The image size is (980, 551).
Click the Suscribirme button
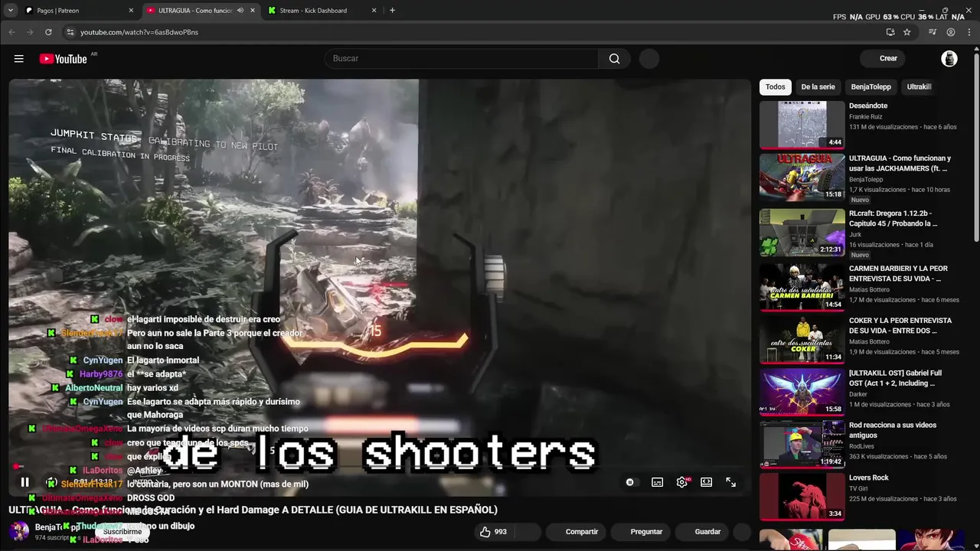point(122,532)
